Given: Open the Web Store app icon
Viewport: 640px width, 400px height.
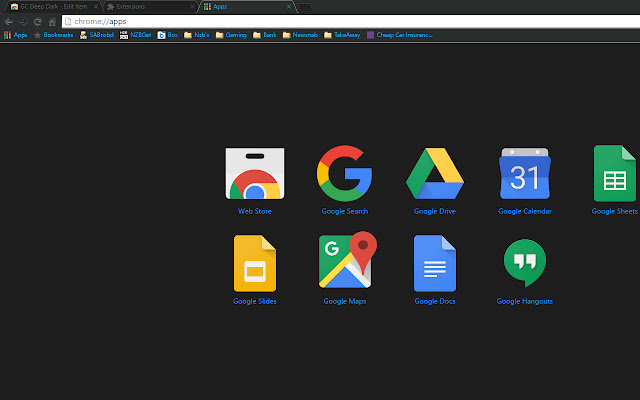Looking at the screenshot, I should [255, 173].
